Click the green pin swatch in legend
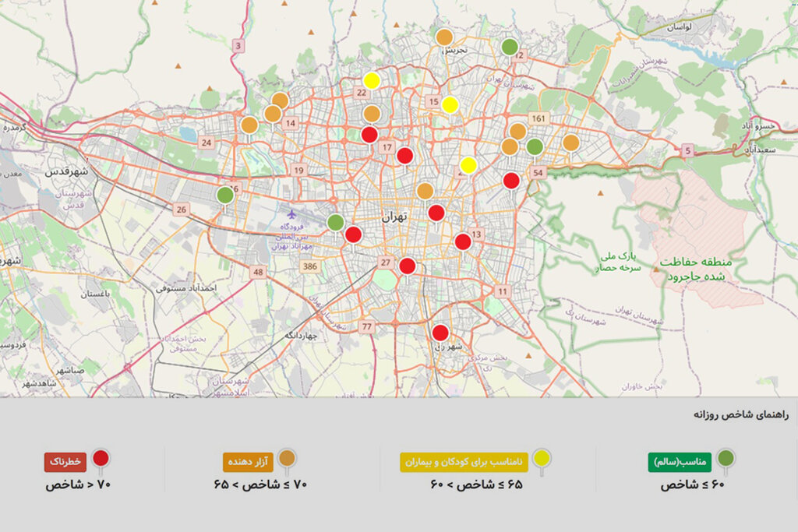 coord(726,460)
